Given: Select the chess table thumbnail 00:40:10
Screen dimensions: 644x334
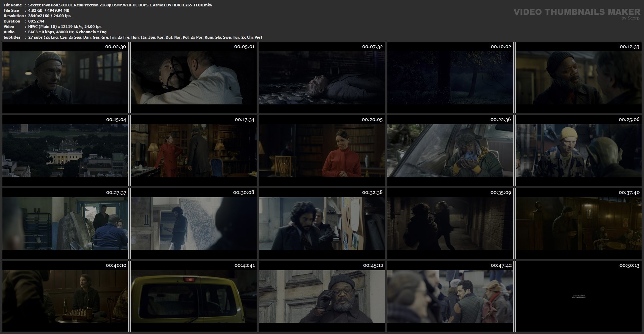Looking at the screenshot, I should [x=65, y=296].
